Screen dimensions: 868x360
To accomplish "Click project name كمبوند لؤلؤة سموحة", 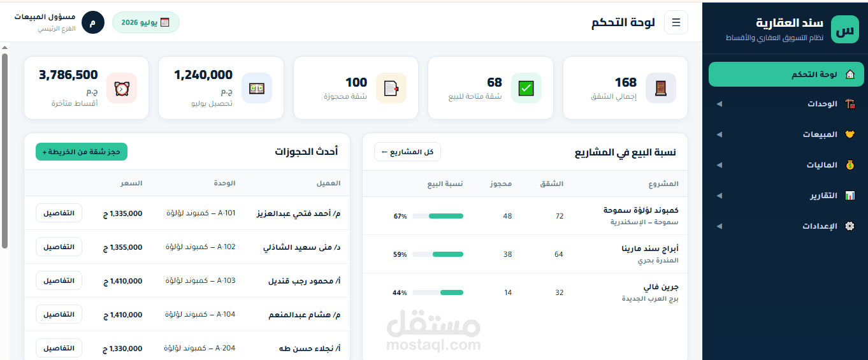I will (641, 210).
